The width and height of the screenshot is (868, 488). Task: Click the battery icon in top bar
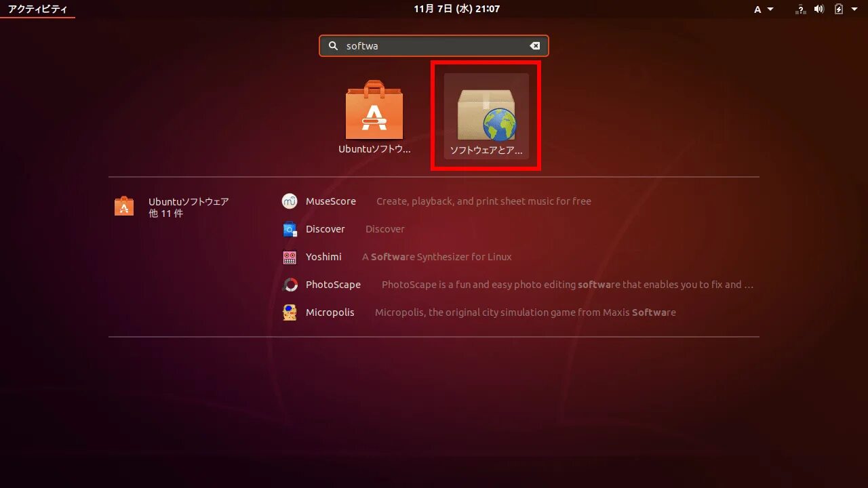838,9
